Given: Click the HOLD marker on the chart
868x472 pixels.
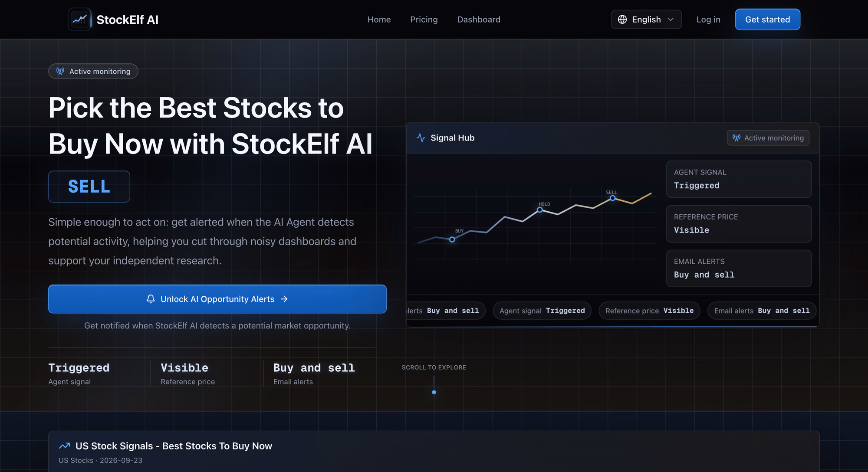Looking at the screenshot, I should pos(540,210).
